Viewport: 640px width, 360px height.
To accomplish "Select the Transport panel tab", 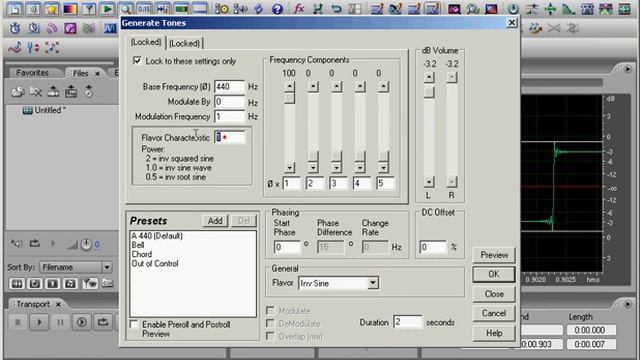I will pos(33,304).
